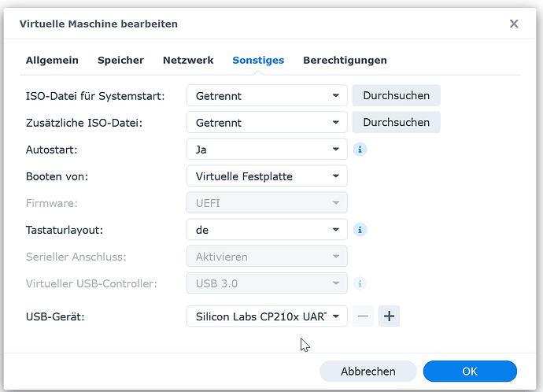Switch to the Allgemein tab

pyautogui.click(x=52, y=61)
